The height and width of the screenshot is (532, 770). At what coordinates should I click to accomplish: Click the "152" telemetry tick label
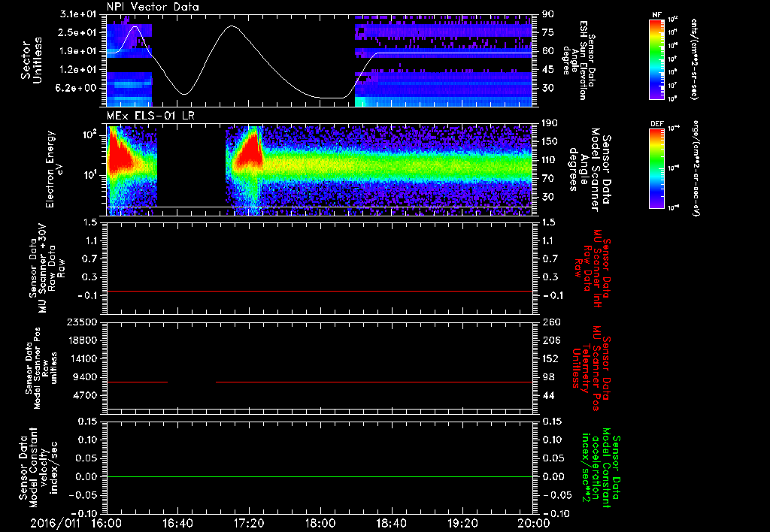pyautogui.click(x=550, y=358)
